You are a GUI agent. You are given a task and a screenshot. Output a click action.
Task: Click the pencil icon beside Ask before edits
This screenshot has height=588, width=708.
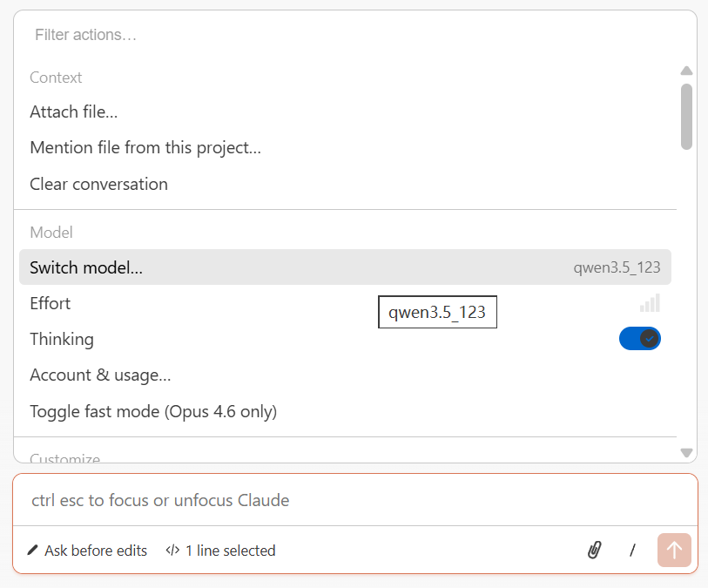[x=32, y=550]
